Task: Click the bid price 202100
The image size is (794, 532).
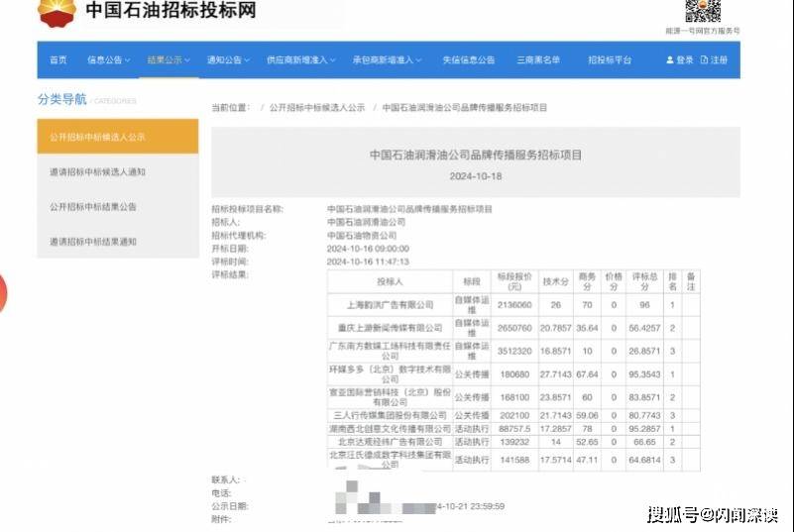Action: (x=514, y=415)
